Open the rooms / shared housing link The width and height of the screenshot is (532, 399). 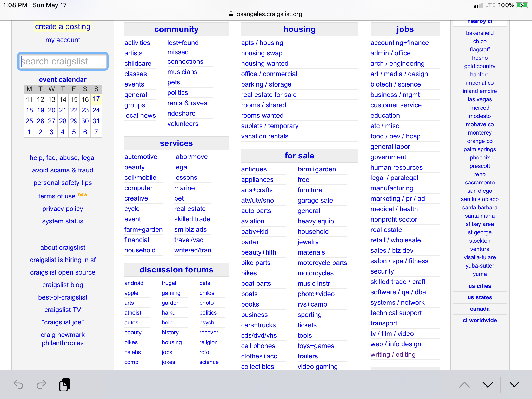click(x=264, y=105)
